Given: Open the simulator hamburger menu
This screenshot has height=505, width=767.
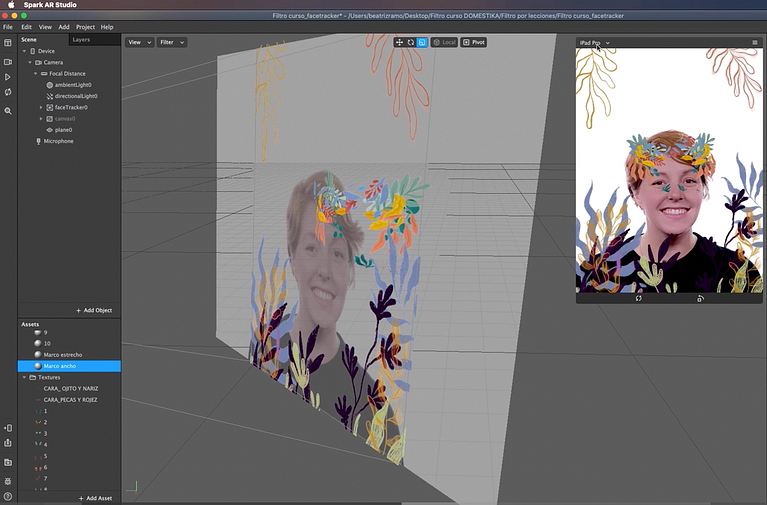Looking at the screenshot, I should (755, 43).
